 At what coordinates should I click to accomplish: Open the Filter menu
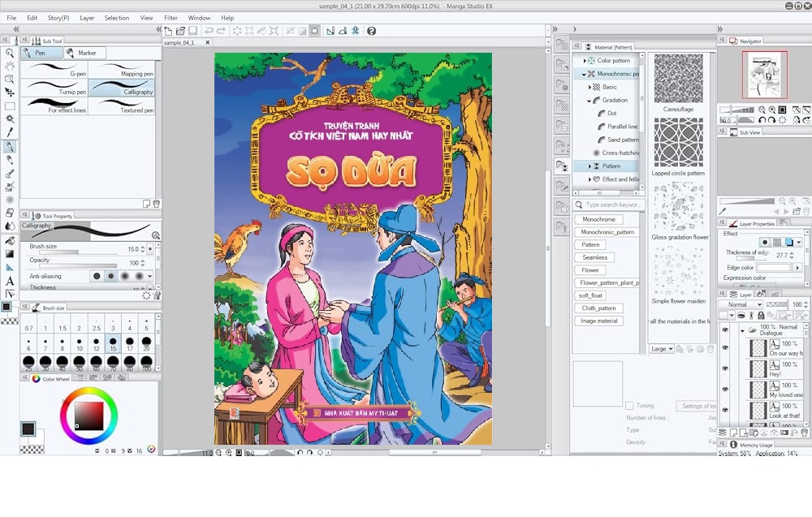(x=171, y=17)
